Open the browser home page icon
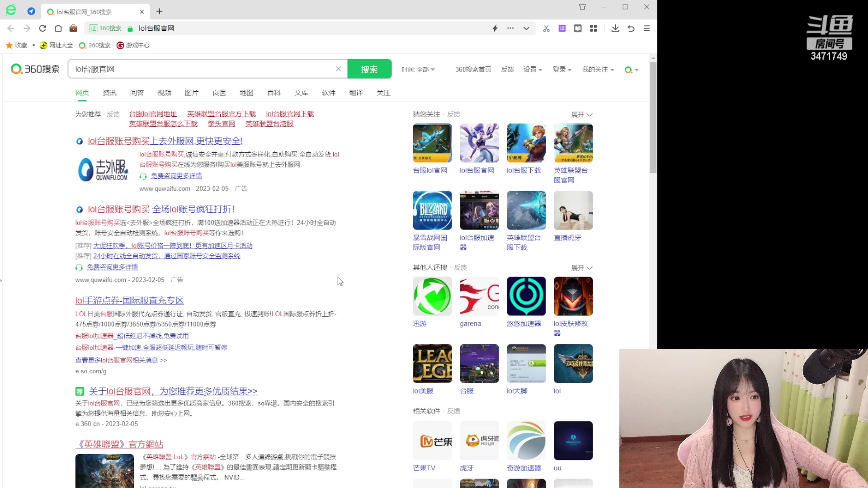Viewport: 868px width, 488px height. (x=58, y=28)
